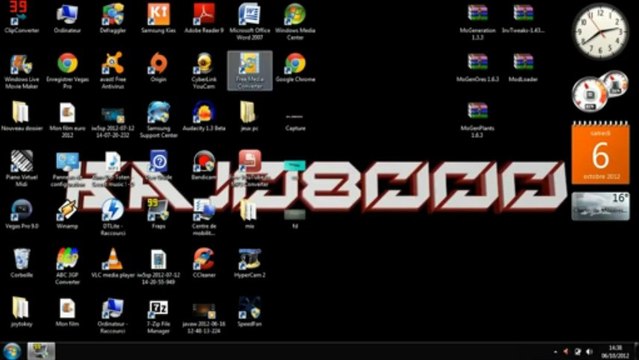This screenshot has width=639, height=360.
Task: Launch 7-Zip File Manager
Action: [x=159, y=315]
